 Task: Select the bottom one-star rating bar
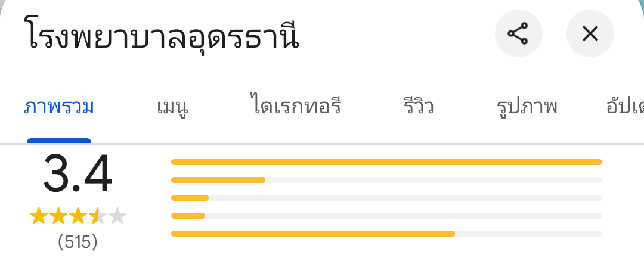[x=386, y=234]
